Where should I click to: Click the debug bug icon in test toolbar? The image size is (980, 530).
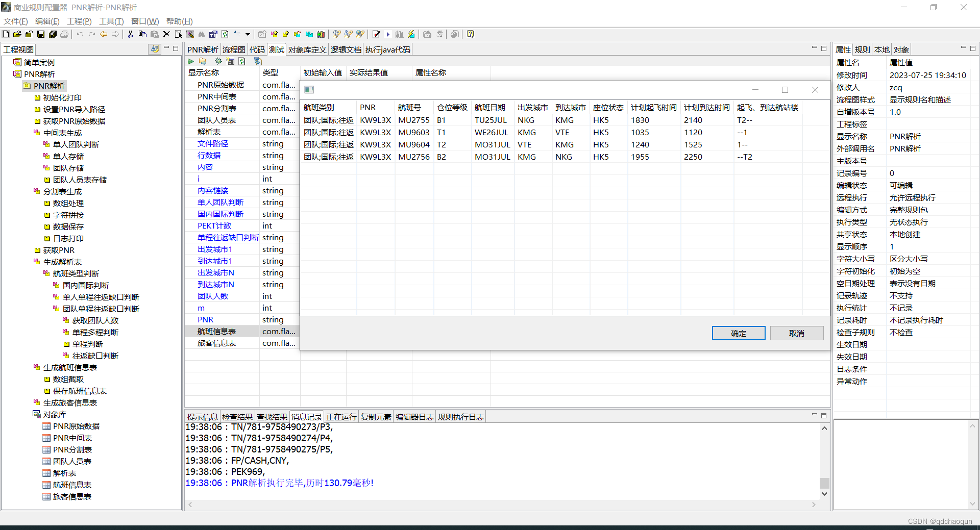pyautogui.click(x=218, y=61)
